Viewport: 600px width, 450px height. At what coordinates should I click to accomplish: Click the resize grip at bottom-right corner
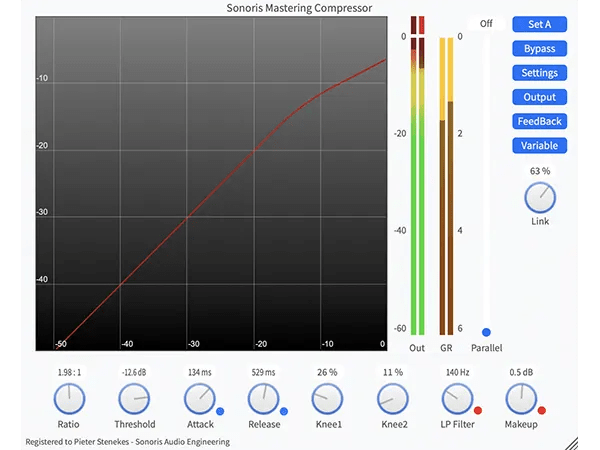click(x=572, y=444)
